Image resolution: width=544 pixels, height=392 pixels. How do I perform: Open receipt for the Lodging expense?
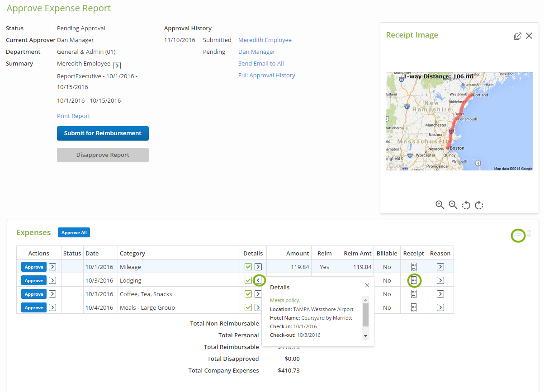(414, 280)
